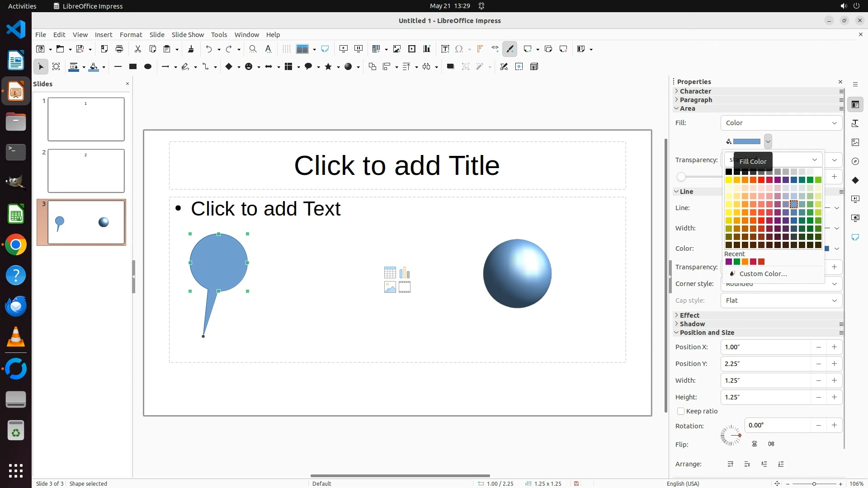This screenshot has width=868, height=488.
Task: Open the Format menu
Action: click(131, 35)
